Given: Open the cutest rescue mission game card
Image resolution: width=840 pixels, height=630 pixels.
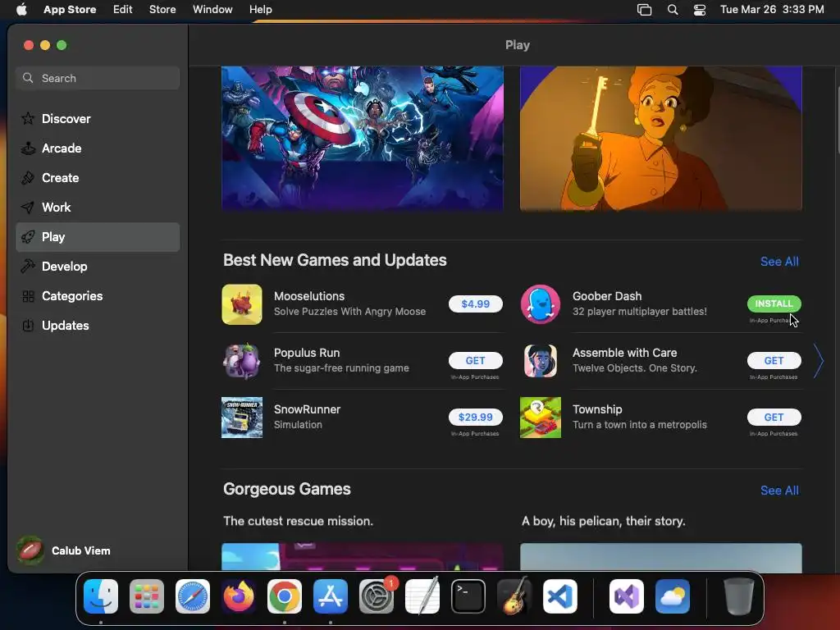Looking at the screenshot, I should click(362, 557).
